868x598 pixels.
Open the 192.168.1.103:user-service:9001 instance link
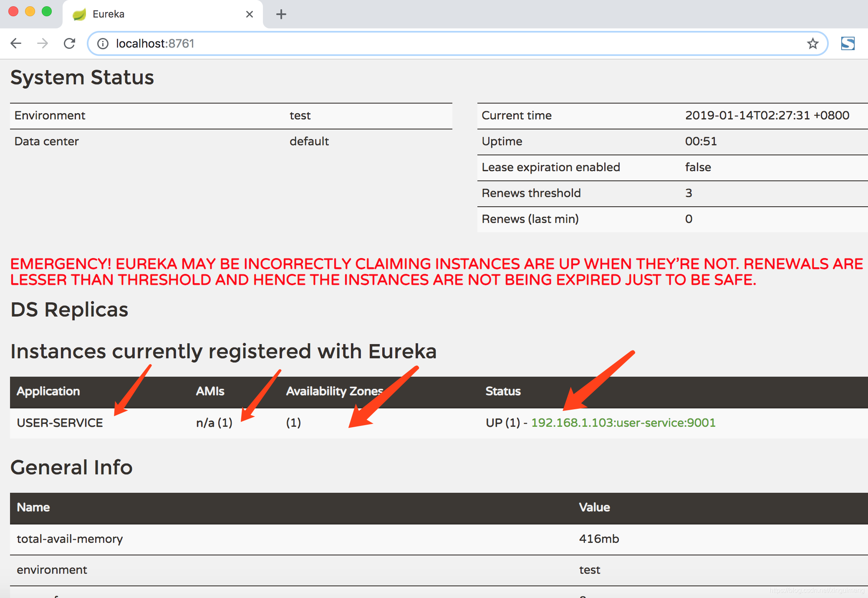623,423
